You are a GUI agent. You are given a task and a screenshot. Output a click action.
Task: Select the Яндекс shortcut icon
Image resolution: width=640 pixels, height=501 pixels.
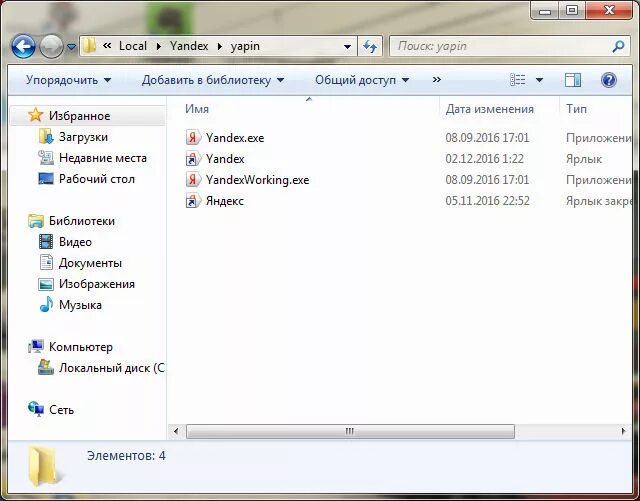(193, 200)
